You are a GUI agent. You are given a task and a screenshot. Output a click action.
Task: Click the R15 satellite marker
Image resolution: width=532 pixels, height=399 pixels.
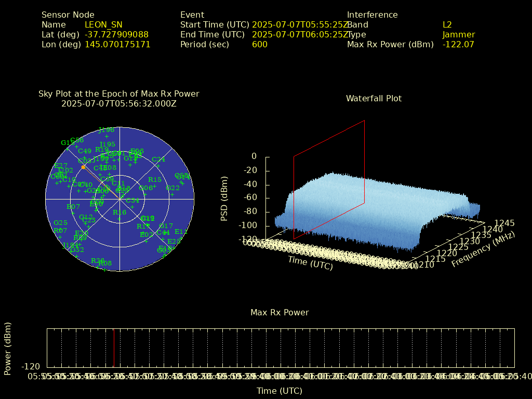tap(155, 186)
